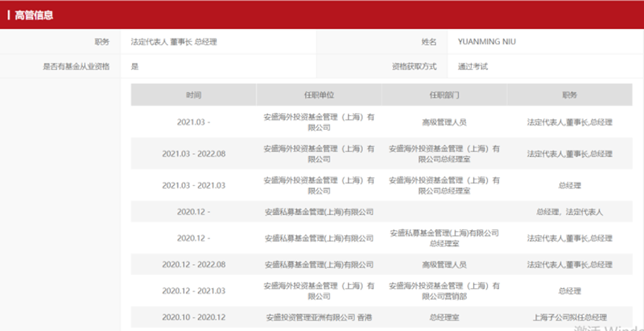Image resolution: width=644 pixels, height=331 pixels.
Task: Click the 高管信息 section title
Action: click(x=34, y=14)
